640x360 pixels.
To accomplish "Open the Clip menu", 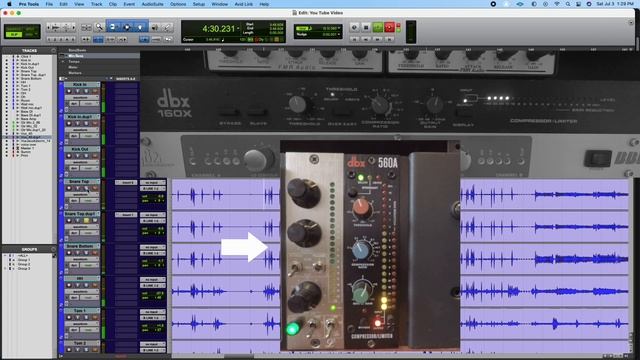I will (x=113, y=4).
